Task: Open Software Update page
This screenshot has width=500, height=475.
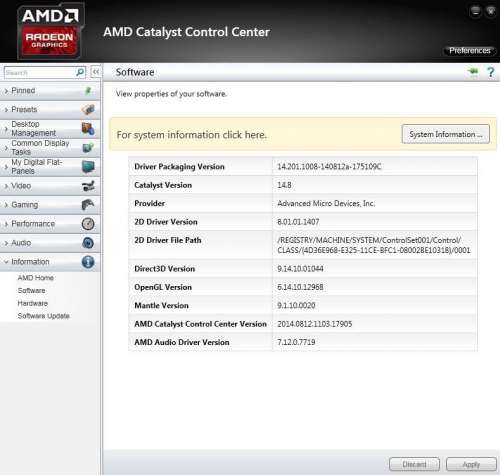Action: tap(43, 316)
